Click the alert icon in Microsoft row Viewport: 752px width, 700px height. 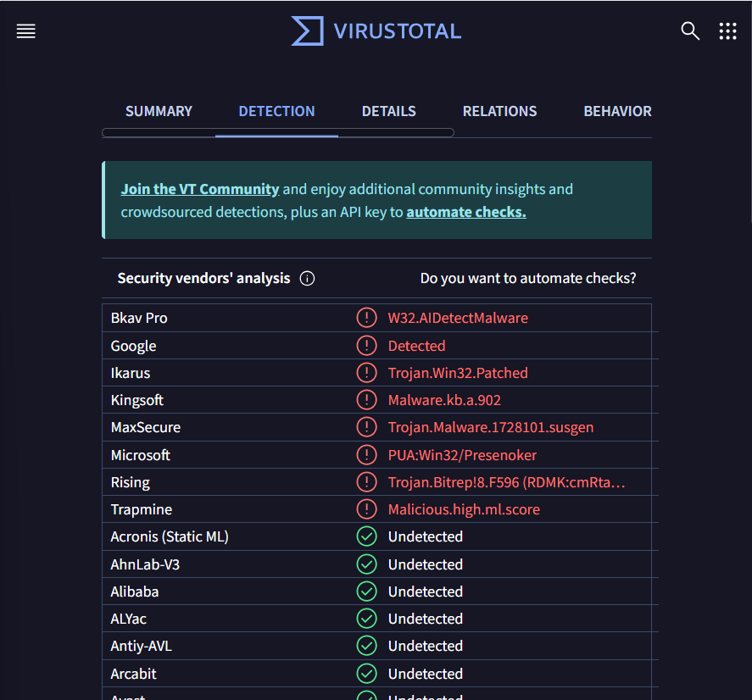[x=366, y=455]
